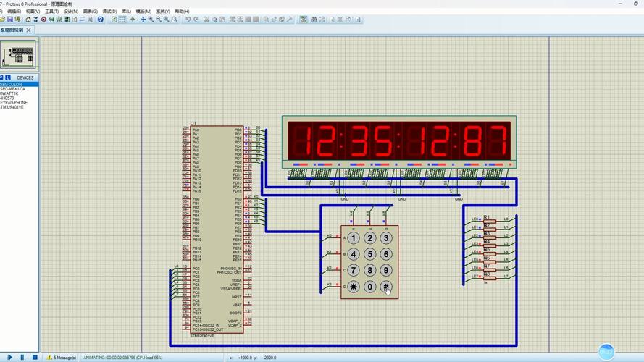Open the 5 Message(s) warning log
Viewport: 644px width, 362px height.
[x=62, y=358]
